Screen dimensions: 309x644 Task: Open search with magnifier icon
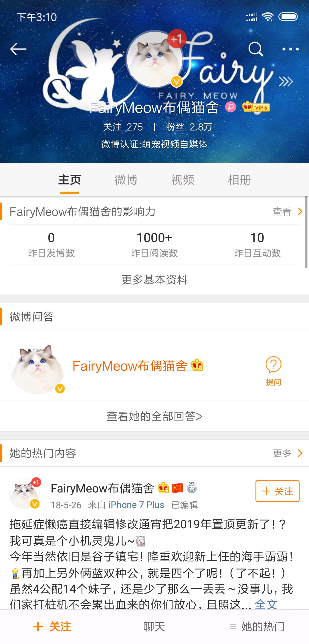[255, 49]
